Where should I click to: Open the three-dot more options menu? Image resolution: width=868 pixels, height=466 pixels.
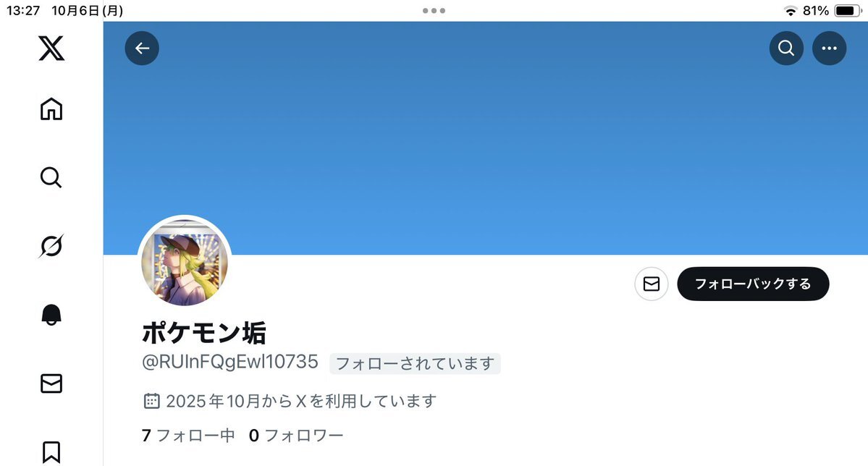(x=829, y=48)
